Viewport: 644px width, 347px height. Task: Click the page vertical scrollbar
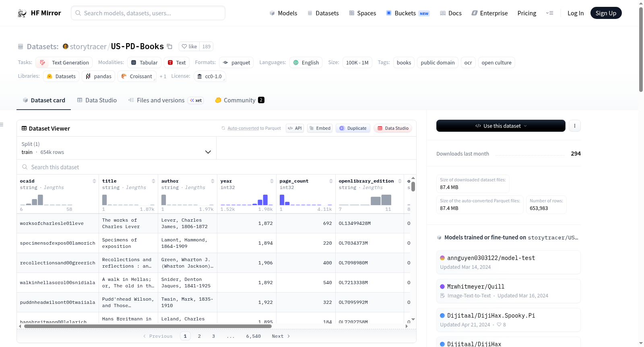[x=641, y=49]
